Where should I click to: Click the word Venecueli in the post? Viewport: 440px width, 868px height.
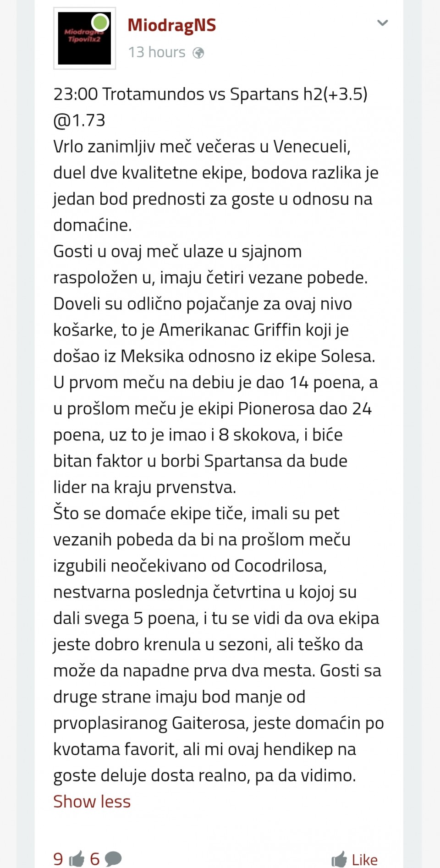pyautogui.click(x=312, y=147)
